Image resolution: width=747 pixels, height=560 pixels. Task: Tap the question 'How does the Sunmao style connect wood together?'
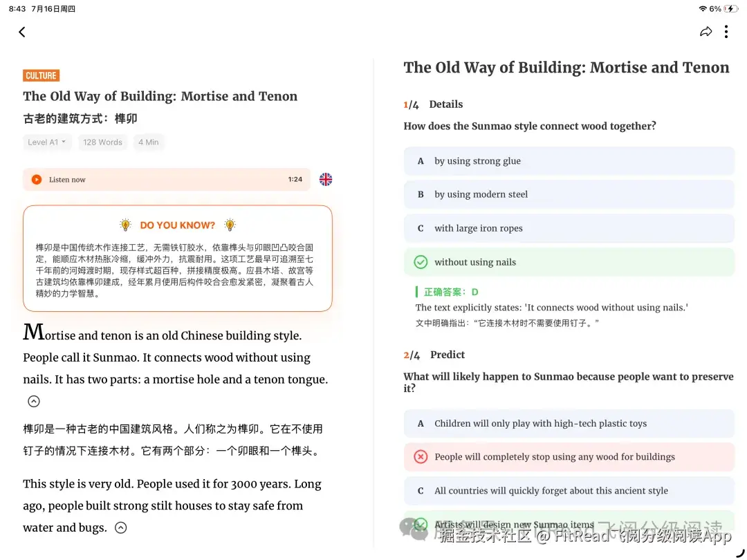pyautogui.click(x=530, y=127)
